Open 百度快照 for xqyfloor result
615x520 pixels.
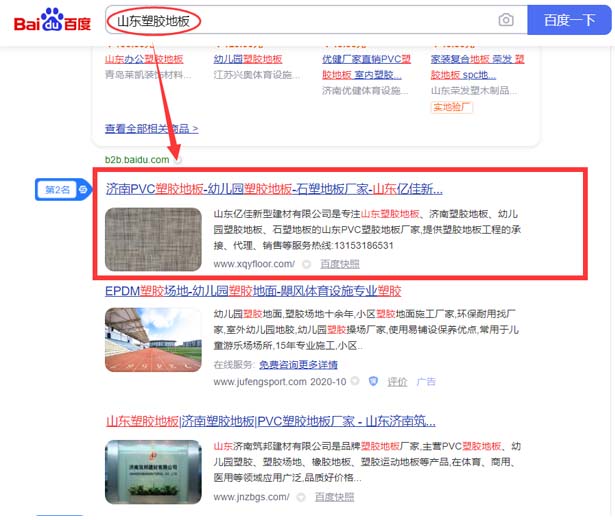340,264
